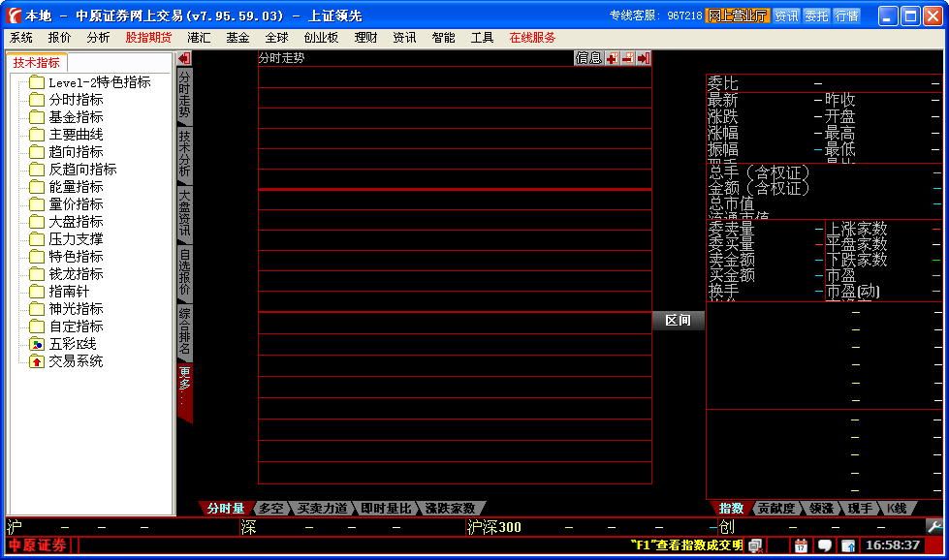The image size is (949, 560).
Task: Open the calendar icon in status bar
Action: (x=801, y=545)
